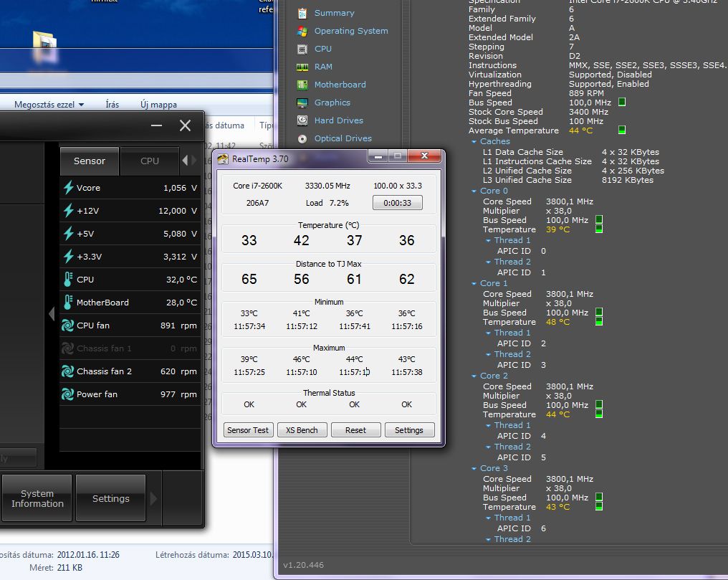Viewport: 728px width, 580px height.
Task: Click the Hard Drives disk icon
Action: pyautogui.click(x=302, y=120)
